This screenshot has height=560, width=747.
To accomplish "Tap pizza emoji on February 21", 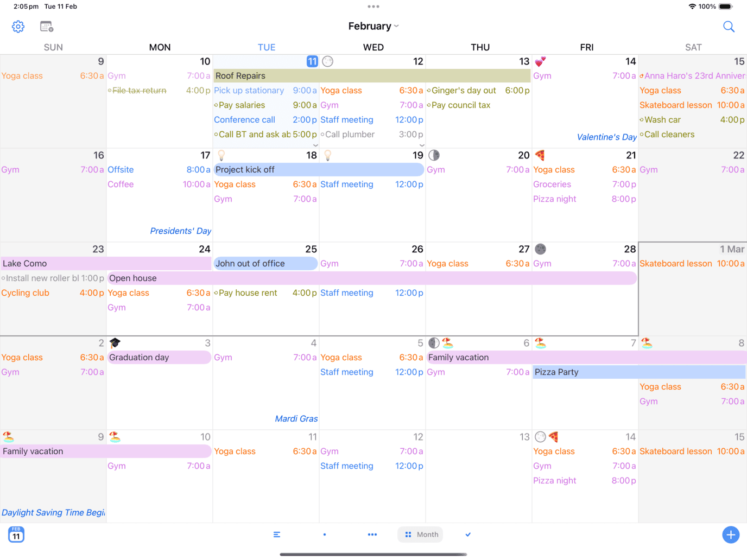I will coord(540,155).
